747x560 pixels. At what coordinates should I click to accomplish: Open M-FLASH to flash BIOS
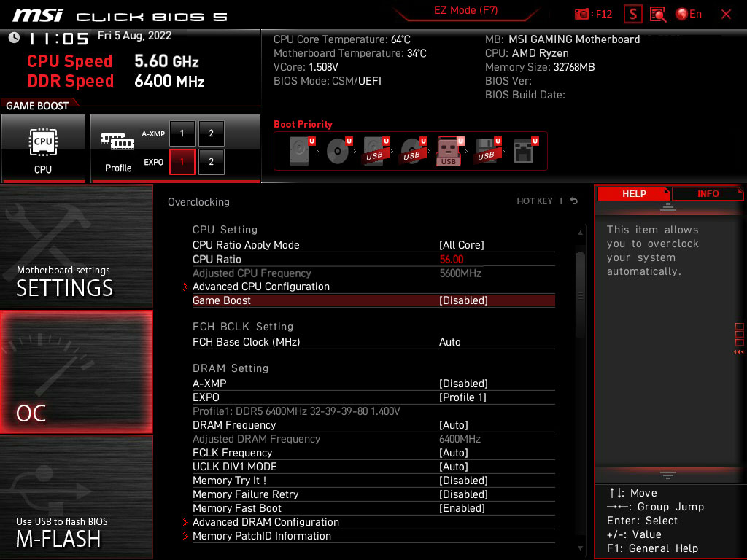click(76, 497)
